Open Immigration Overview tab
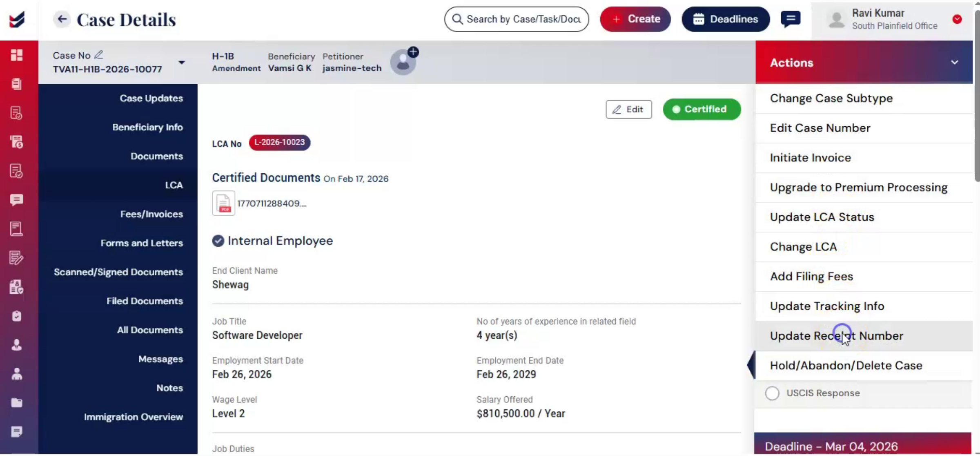This screenshot has height=456, width=980. click(x=134, y=417)
